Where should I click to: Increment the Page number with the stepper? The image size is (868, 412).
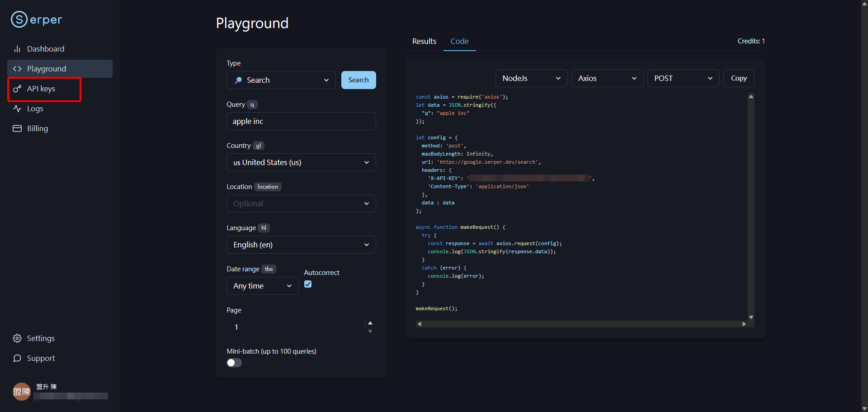point(370,322)
